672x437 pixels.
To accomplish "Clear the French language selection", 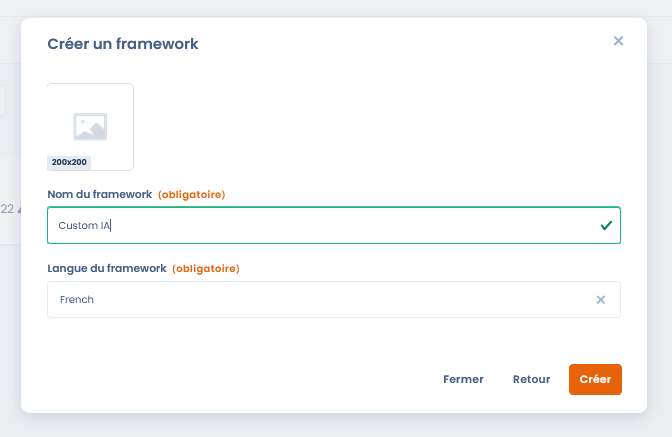I will tap(601, 300).
